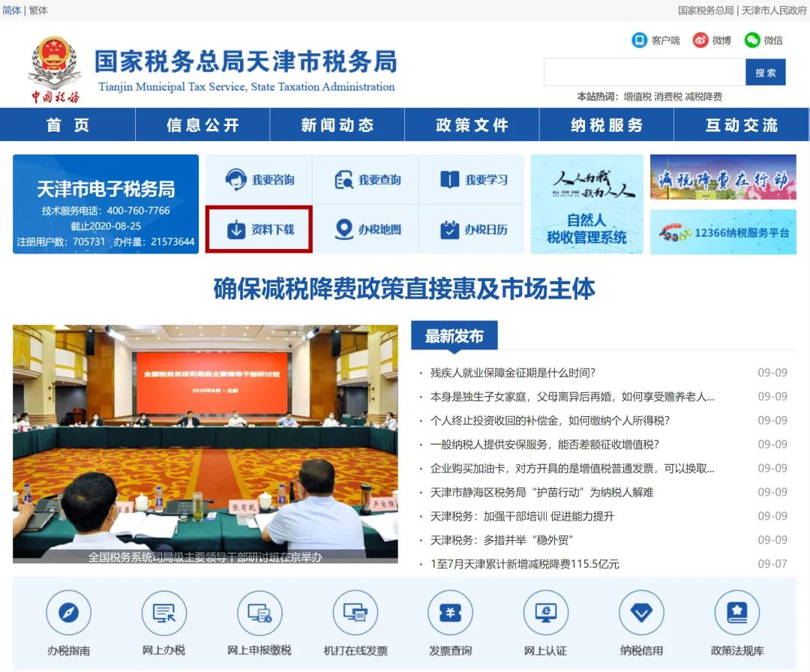Click the 增值税 hot keyword

tap(637, 97)
